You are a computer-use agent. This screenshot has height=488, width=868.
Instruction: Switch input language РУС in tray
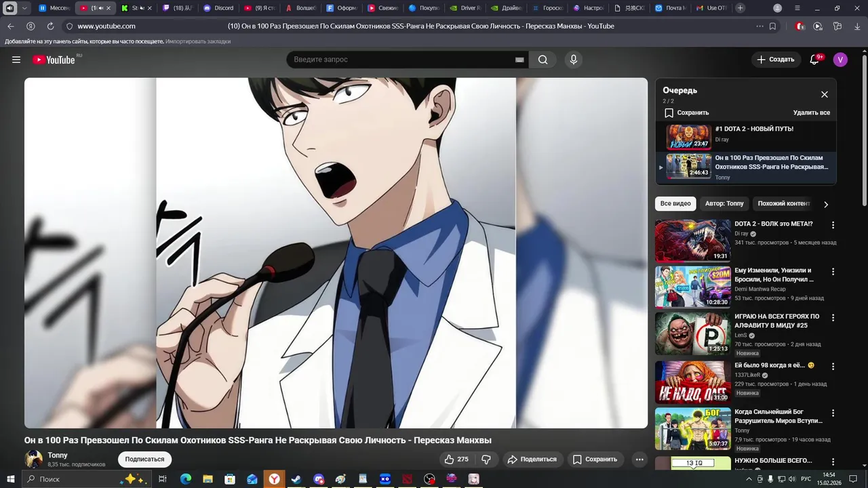pyautogui.click(x=806, y=479)
